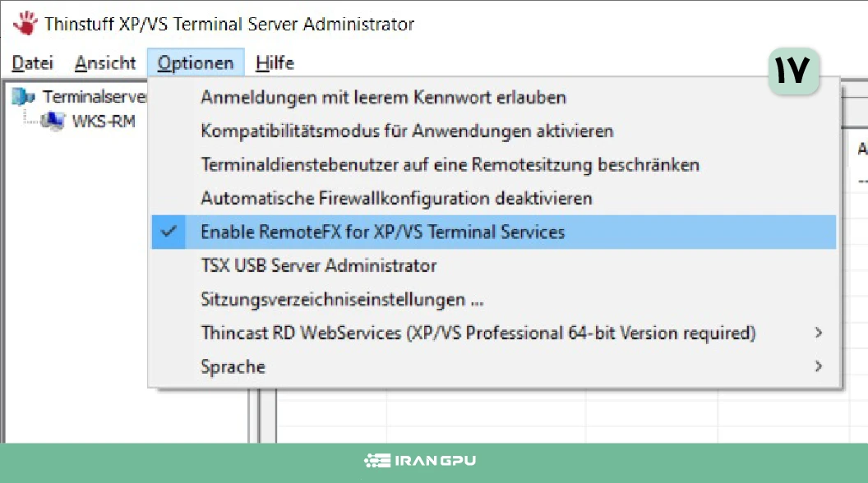Close the open Optionen menu

click(x=196, y=63)
